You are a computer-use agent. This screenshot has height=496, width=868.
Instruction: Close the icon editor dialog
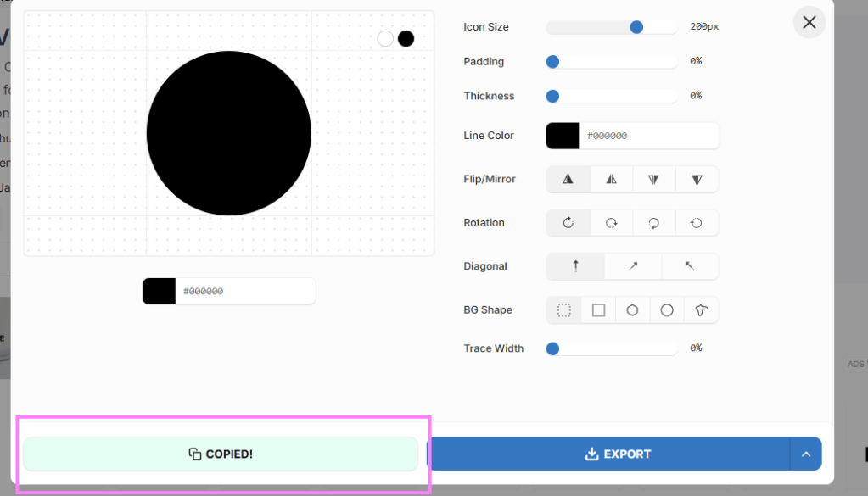tap(809, 22)
